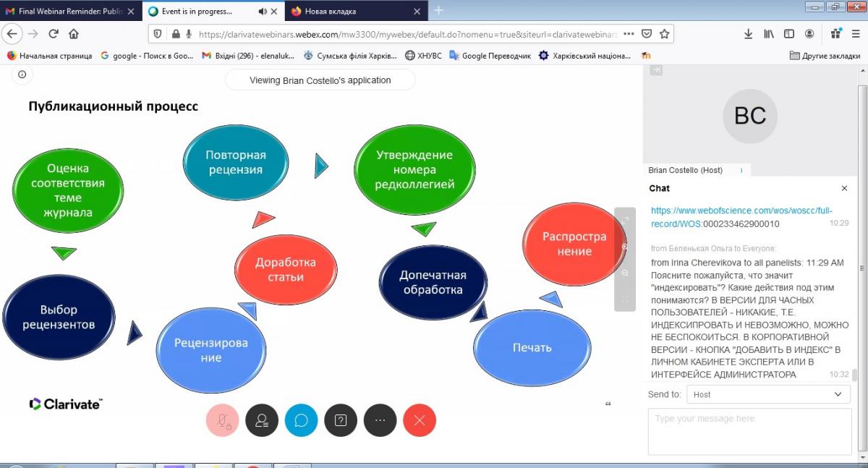
Task: Close the Chat panel
Action: pyautogui.click(x=844, y=188)
